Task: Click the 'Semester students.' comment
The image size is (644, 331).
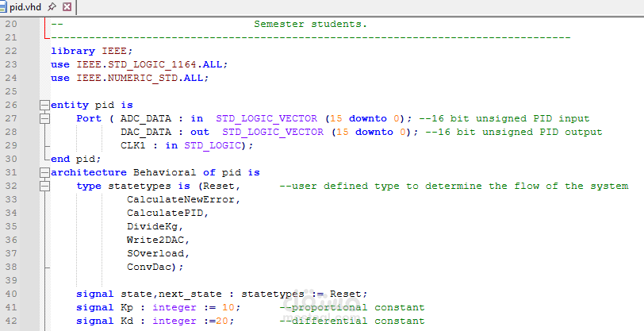Action: (311, 25)
